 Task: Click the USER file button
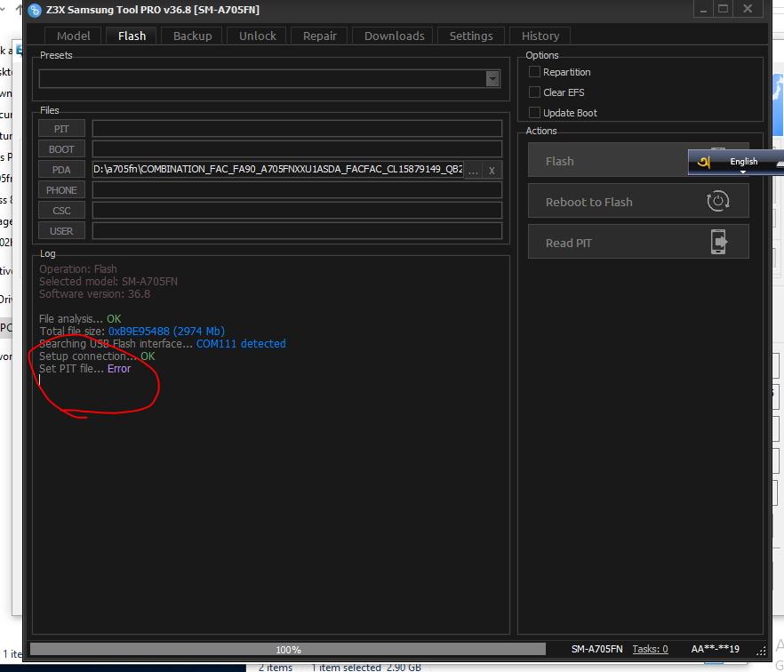pos(61,231)
